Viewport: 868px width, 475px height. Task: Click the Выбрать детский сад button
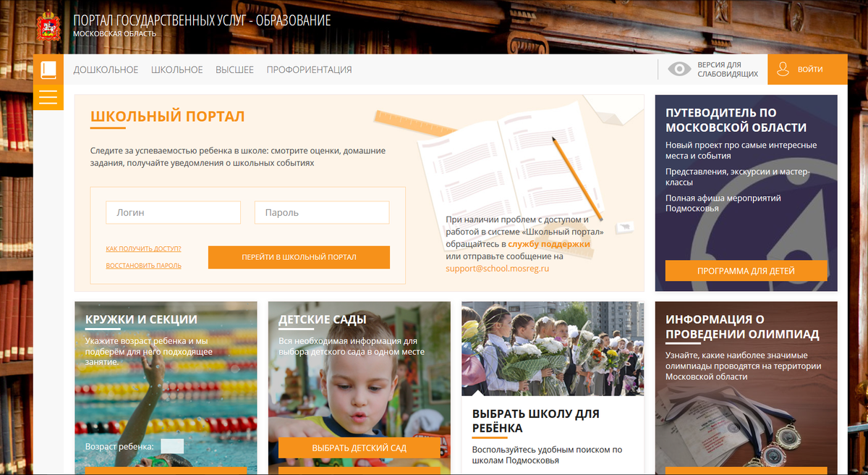click(359, 448)
